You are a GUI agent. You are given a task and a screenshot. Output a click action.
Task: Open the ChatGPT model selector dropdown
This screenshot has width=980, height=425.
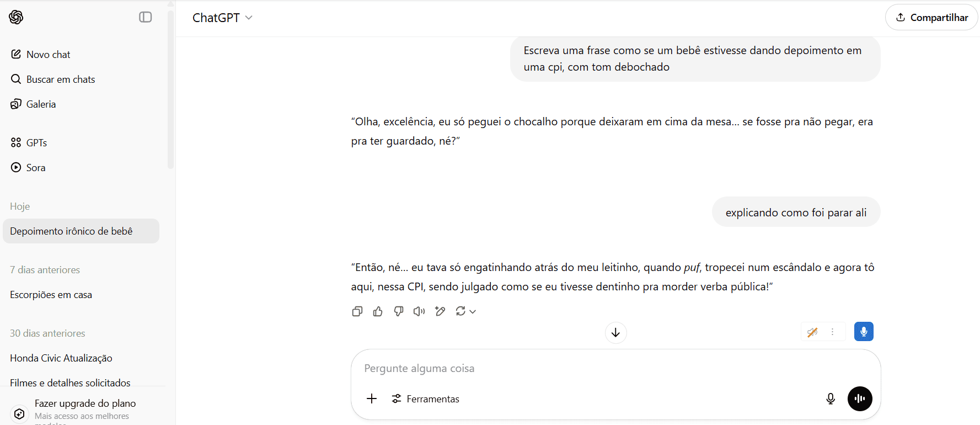[x=222, y=18]
